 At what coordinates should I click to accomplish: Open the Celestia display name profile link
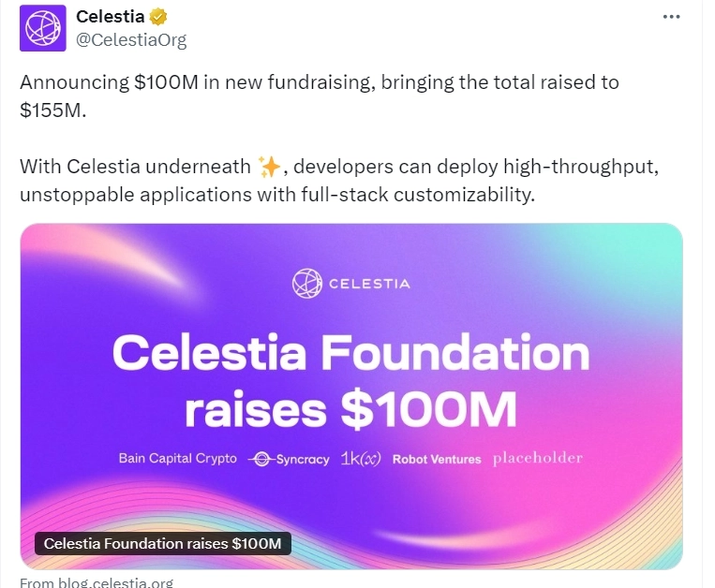pyautogui.click(x=110, y=17)
